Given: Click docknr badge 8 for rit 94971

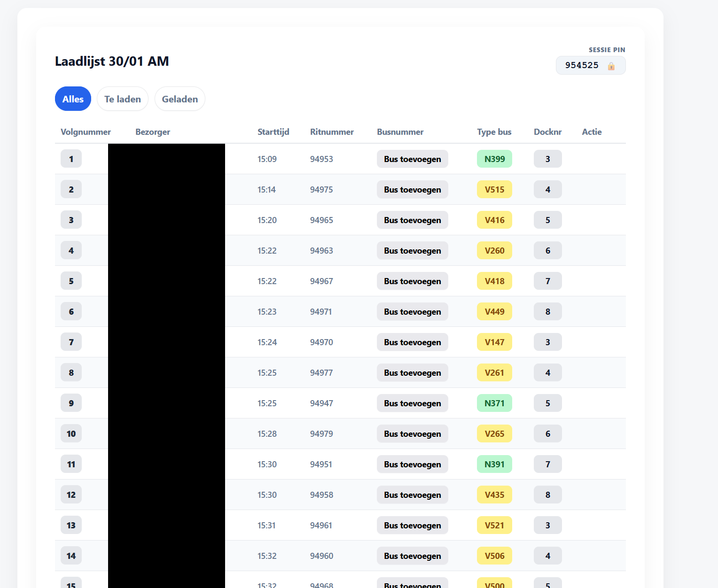Looking at the screenshot, I should (x=547, y=311).
